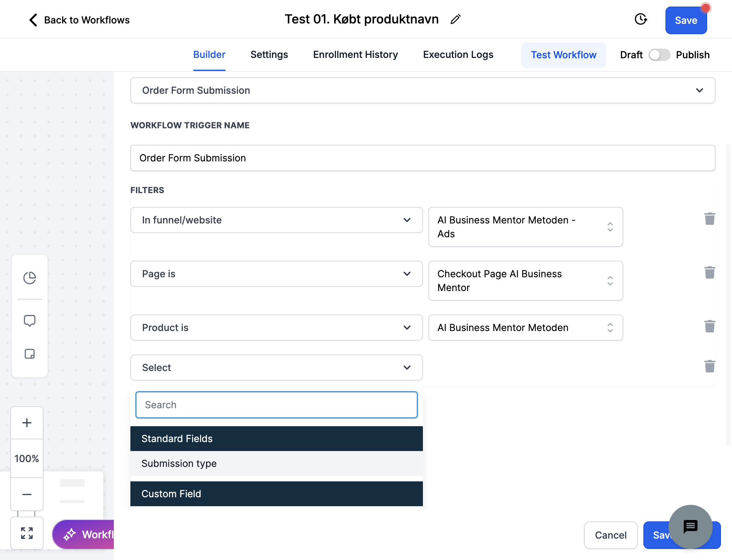Viewport: 732px width, 560px height.
Task: Switch to the Builder tab
Action: 209,54
